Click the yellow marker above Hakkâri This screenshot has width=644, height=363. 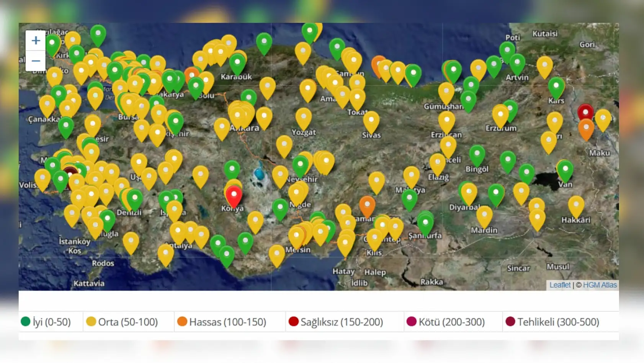pos(576,205)
